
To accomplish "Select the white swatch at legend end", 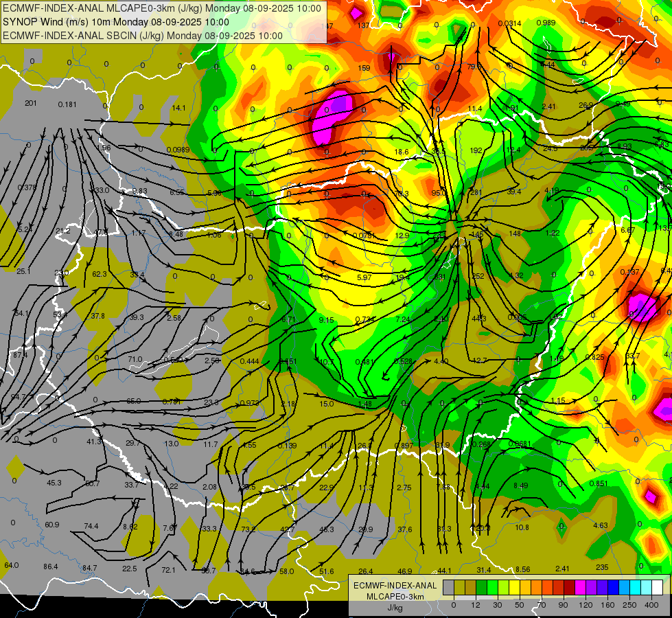I will click(x=657, y=588).
